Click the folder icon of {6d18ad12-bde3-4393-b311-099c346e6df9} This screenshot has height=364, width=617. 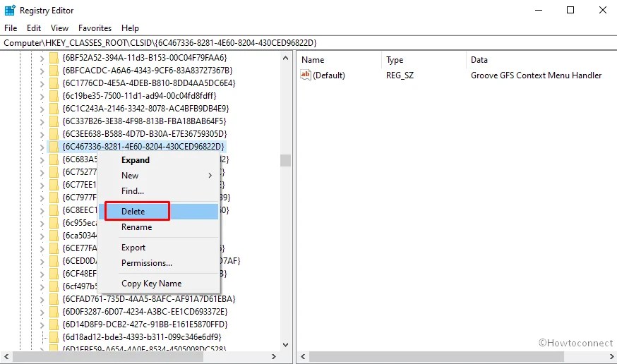click(54, 337)
